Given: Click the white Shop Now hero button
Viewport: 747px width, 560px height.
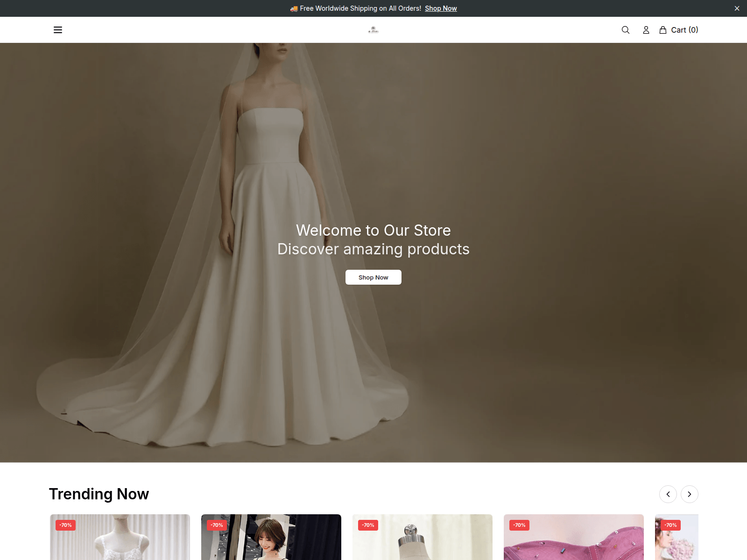Looking at the screenshot, I should pos(373,277).
